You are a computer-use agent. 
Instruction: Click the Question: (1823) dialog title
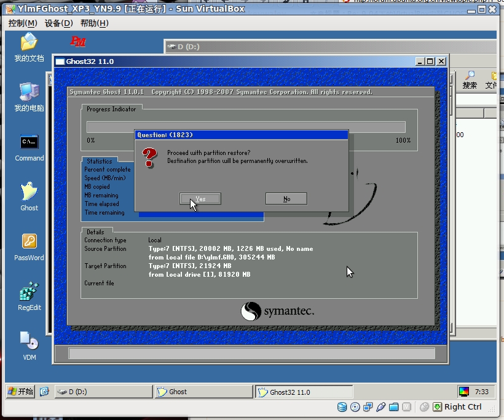[165, 135]
